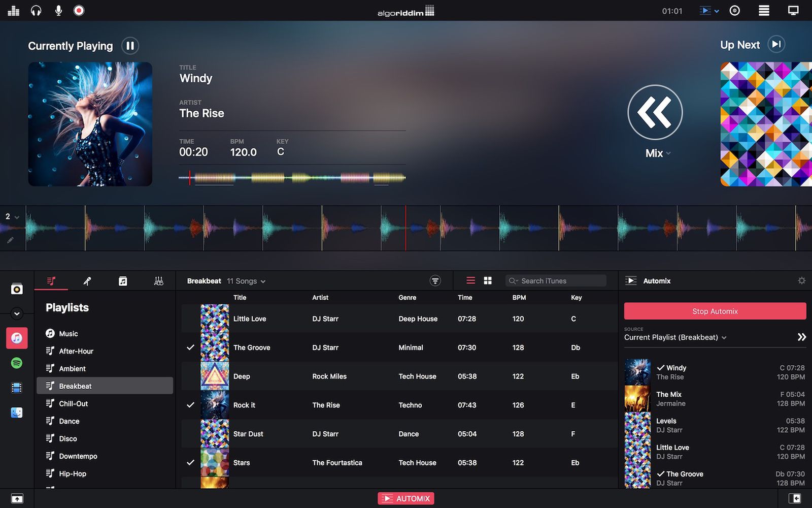Click the Stop Automix button
The image size is (812, 508).
715,311
